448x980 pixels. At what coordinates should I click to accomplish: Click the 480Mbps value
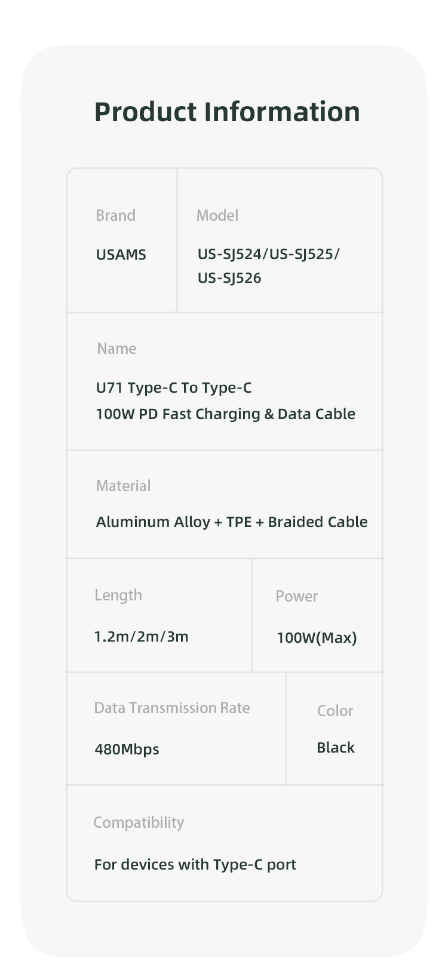pos(127,750)
